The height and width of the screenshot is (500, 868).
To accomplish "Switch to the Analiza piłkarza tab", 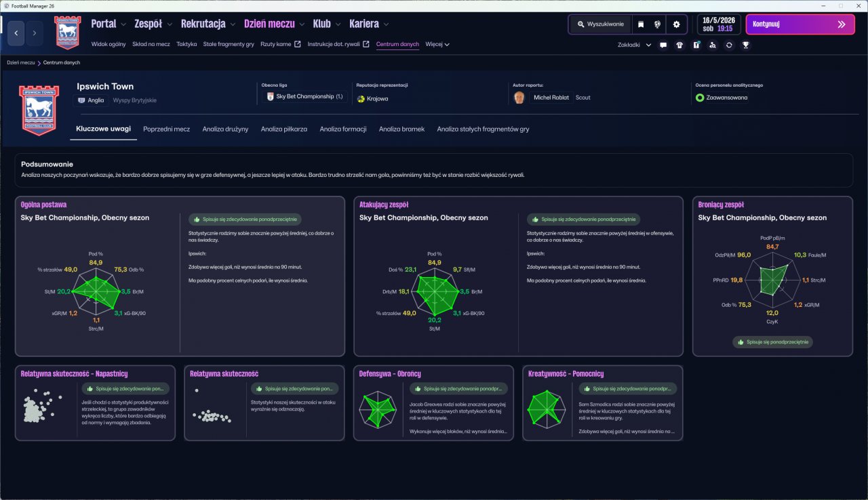I will click(x=284, y=129).
